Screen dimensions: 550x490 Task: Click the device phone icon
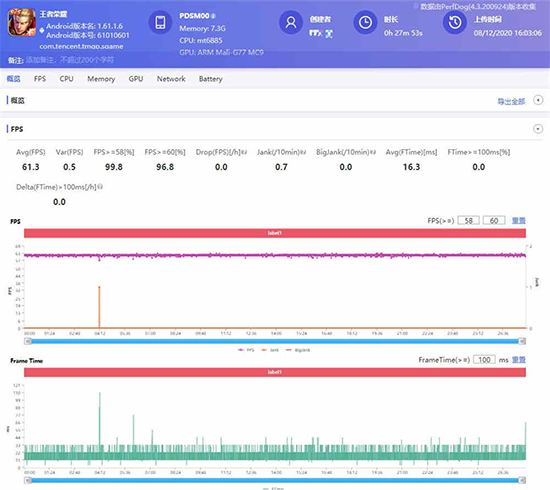pyautogui.click(x=160, y=22)
